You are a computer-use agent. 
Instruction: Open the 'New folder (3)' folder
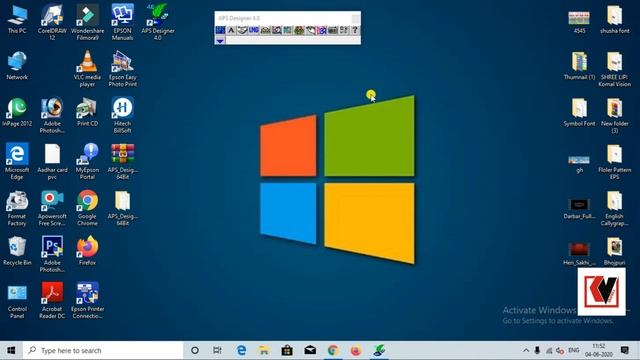pos(614,115)
